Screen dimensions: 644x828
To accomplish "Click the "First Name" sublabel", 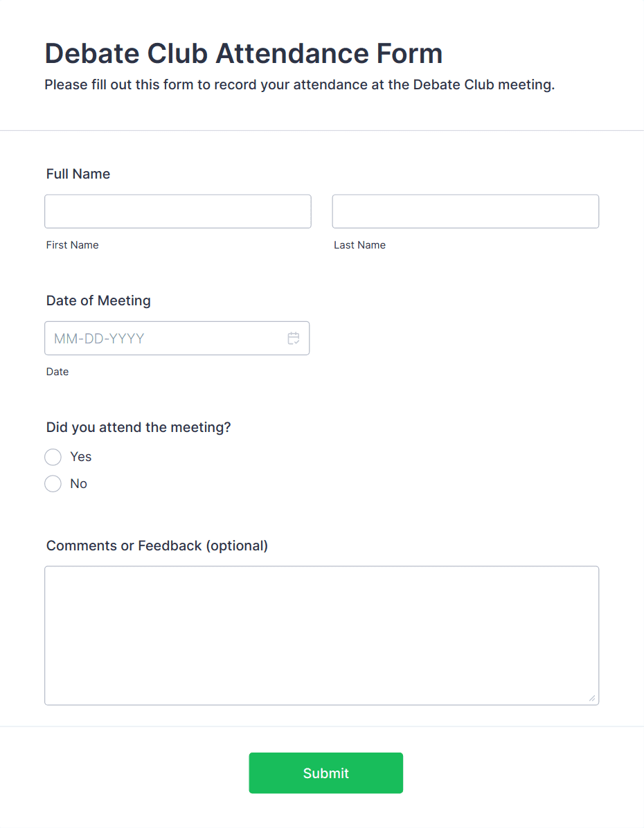I will pyautogui.click(x=73, y=245).
